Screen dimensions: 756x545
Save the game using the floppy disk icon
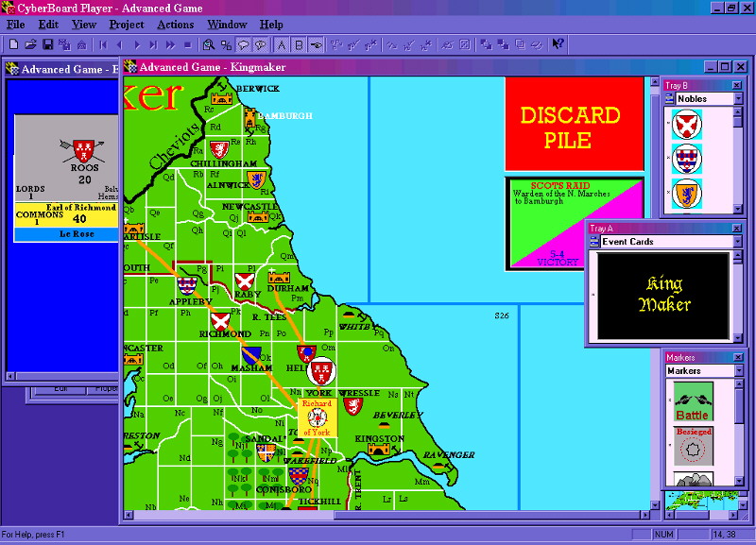coord(47,44)
